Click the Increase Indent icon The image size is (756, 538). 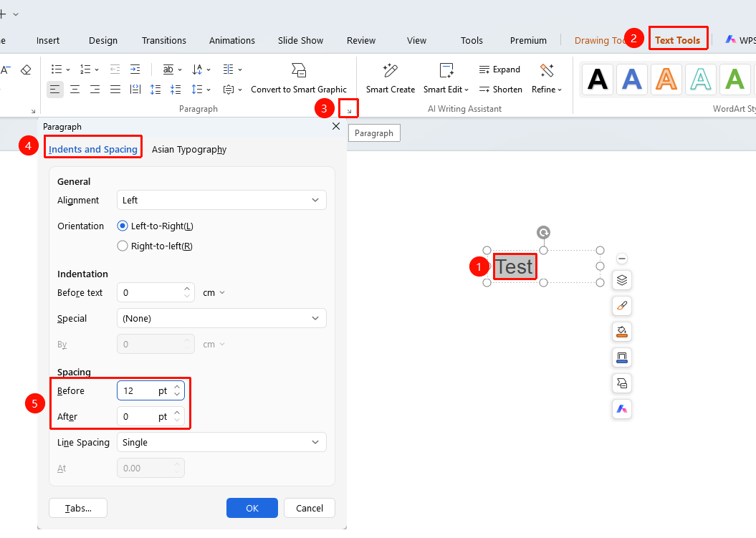point(135,69)
